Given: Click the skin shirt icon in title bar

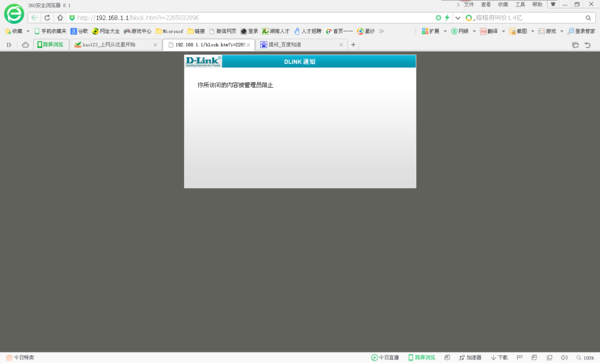Looking at the screenshot, I should [x=553, y=4].
